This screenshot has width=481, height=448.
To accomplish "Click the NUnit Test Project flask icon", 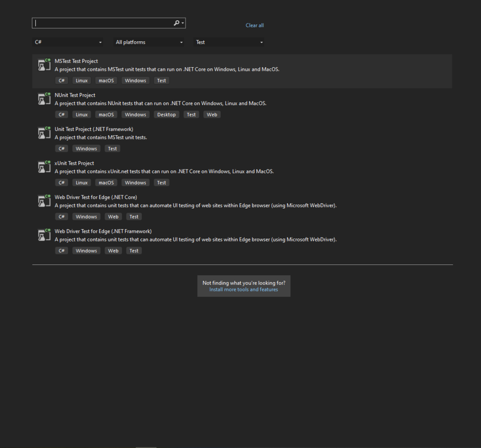I will (x=44, y=99).
